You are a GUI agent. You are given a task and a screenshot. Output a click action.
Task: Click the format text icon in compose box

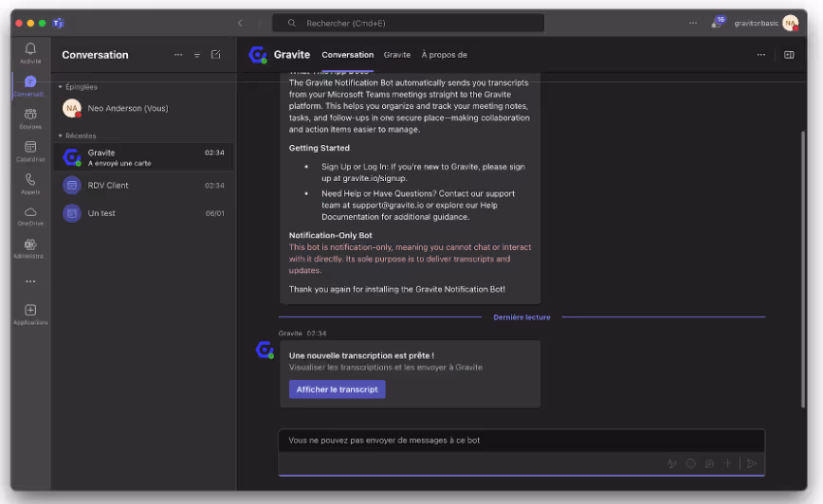[672, 463]
